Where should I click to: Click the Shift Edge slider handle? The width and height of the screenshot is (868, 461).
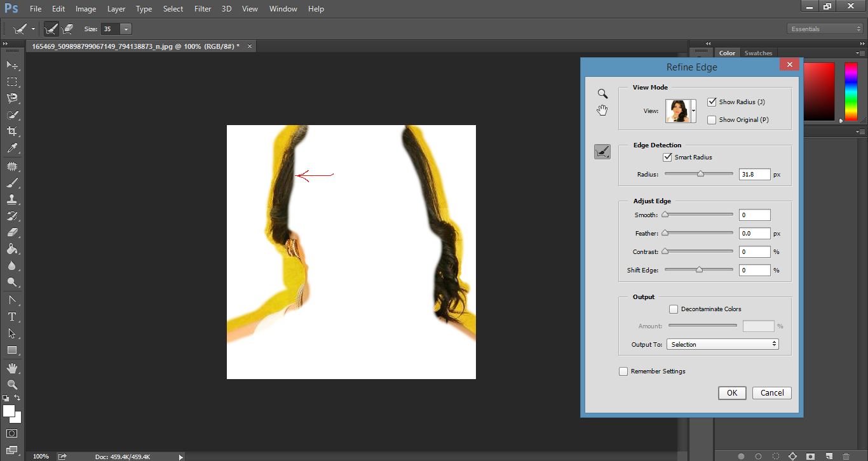[x=699, y=270]
